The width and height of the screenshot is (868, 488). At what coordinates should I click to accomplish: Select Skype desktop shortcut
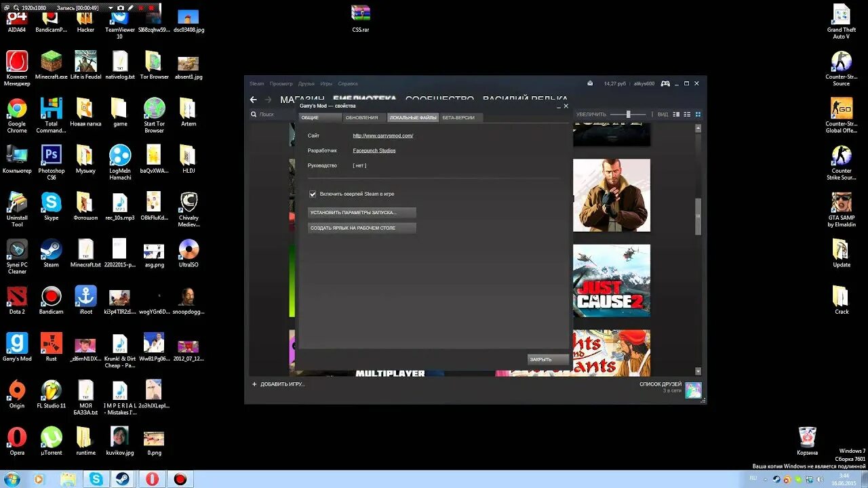[x=52, y=207]
